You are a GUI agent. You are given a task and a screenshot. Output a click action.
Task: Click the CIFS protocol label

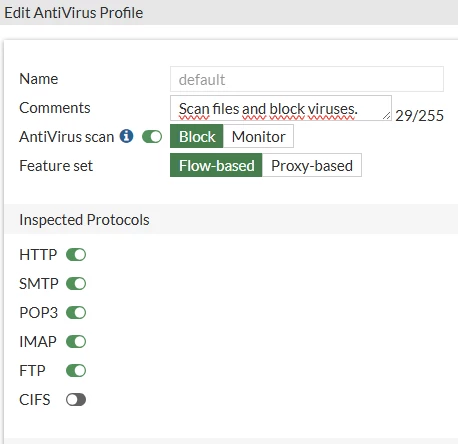(35, 400)
